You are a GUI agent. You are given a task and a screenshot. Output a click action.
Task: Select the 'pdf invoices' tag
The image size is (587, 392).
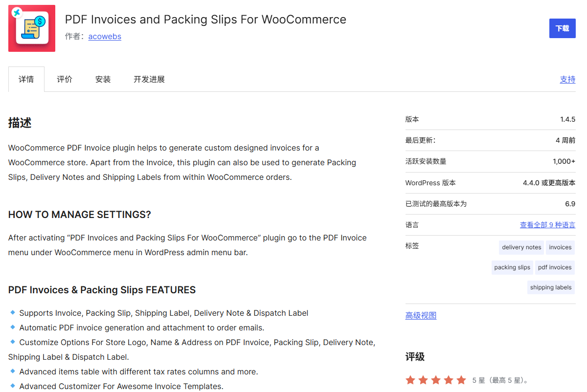click(x=554, y=267)
